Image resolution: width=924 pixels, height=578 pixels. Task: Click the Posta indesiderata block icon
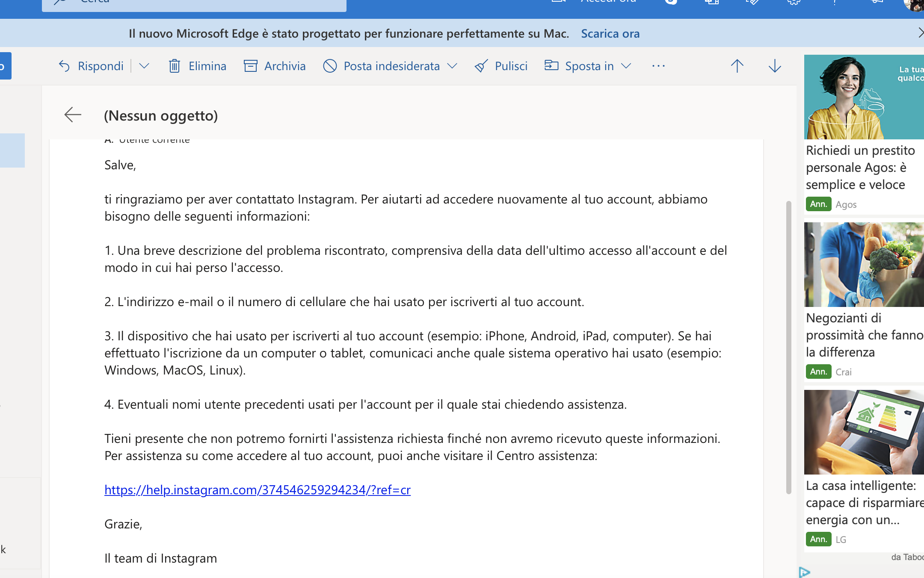[330, 66]
